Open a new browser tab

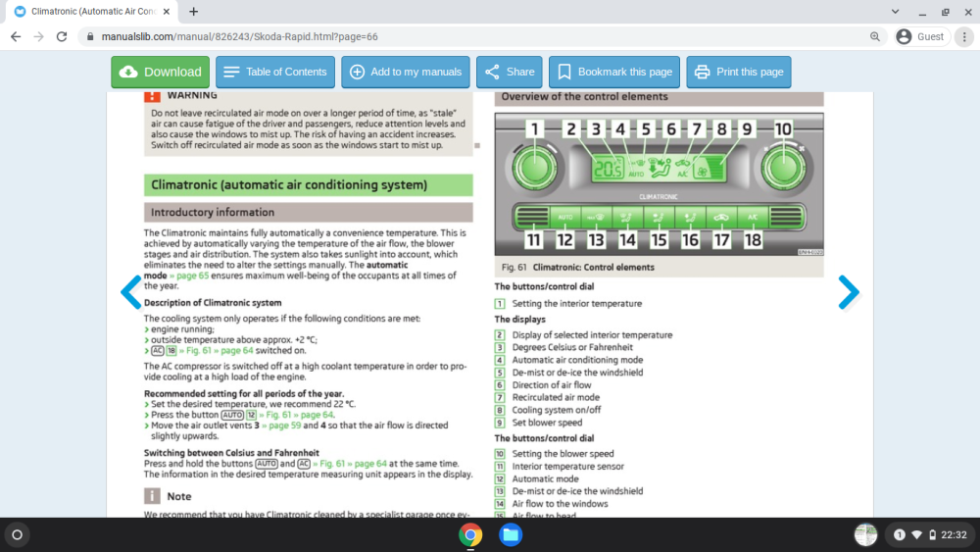click(x=194, y=11)
